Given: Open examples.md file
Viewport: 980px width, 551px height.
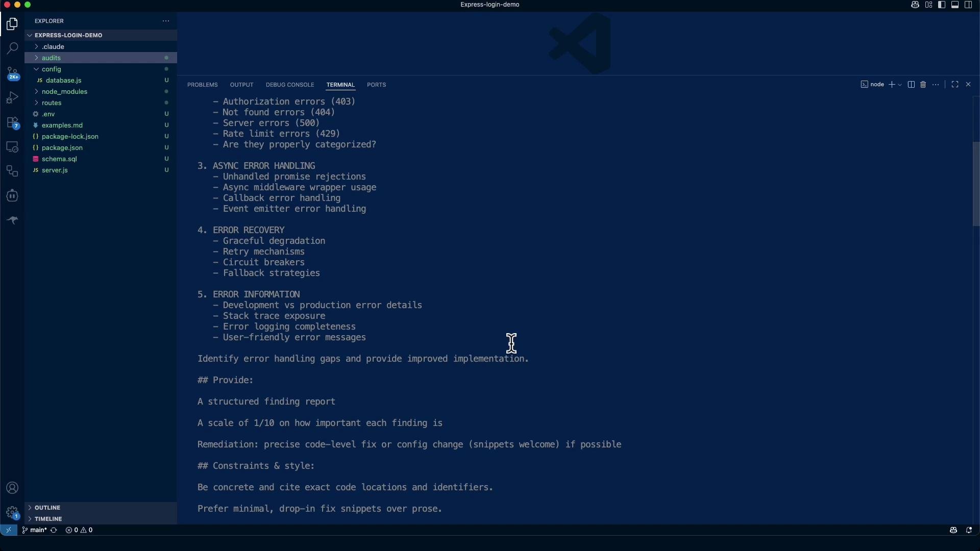Looking at the screenshot, I should point(101,125).
